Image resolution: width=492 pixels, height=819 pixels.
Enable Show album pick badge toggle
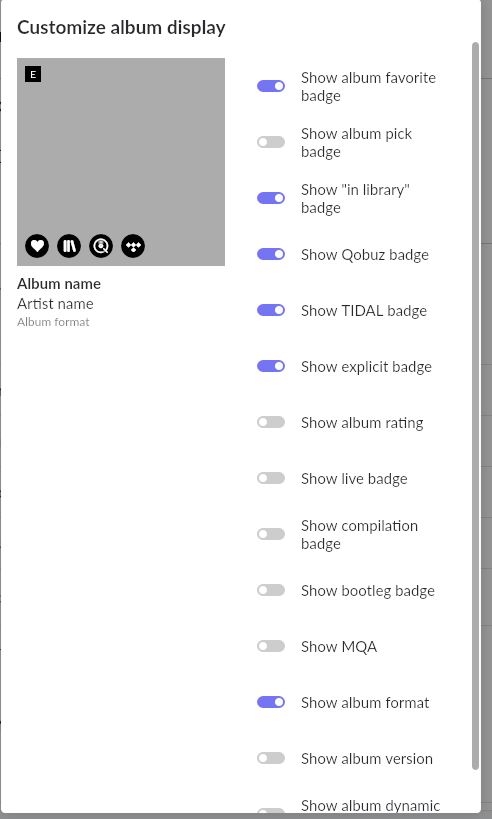[x=271, y=142]
